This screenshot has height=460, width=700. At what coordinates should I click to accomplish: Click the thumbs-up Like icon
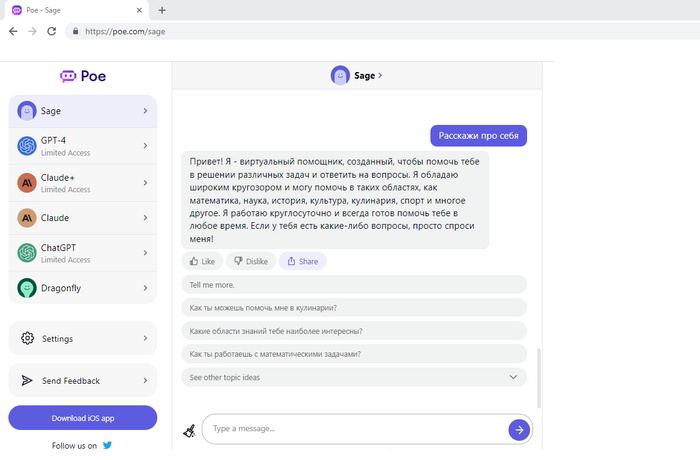(x=194, y=261)
